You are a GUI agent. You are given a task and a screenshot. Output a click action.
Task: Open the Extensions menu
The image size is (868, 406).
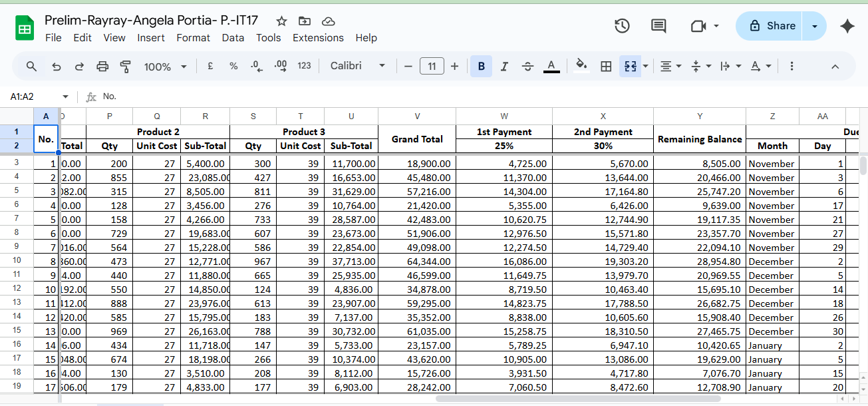tap(318, 38)
